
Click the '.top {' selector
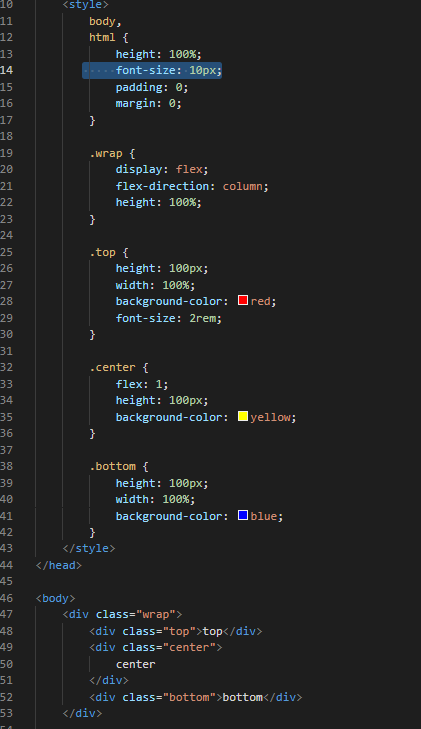109,252
